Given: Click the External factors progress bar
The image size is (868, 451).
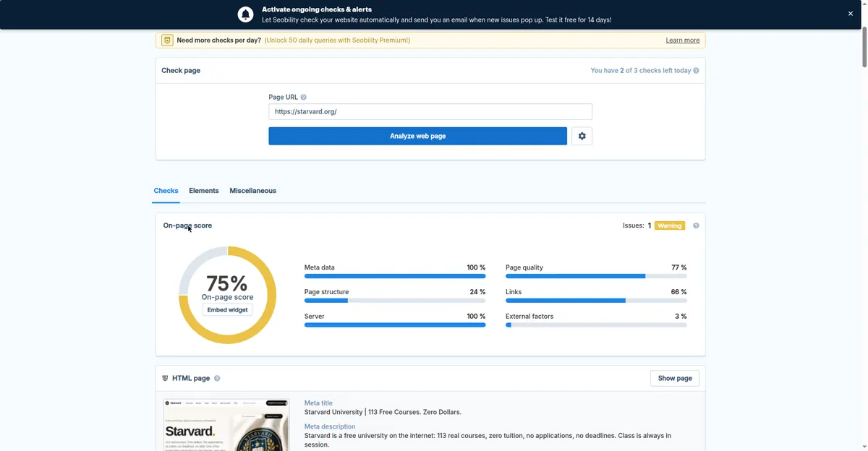Looking at the screenshot, I should tap(596, 325).
